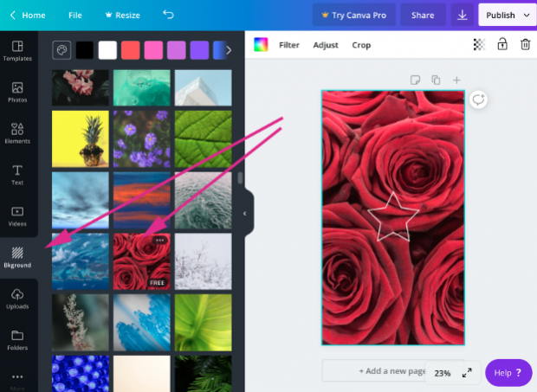Open the Text sidebar panel
Viewport: 537px width, 392px height.
(17, 175)
